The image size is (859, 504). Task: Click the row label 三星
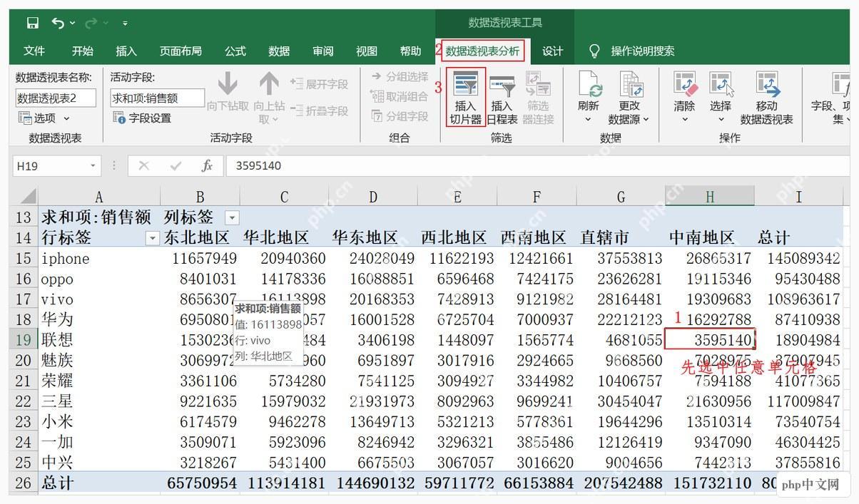(99, 401)
